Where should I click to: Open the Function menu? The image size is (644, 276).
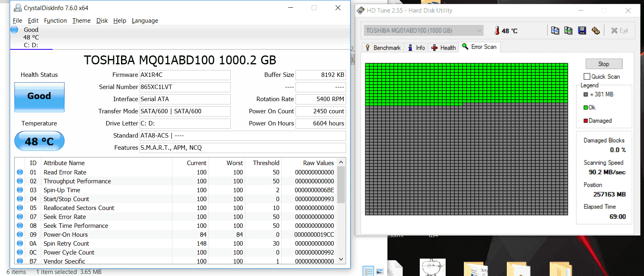tap(55, 21)
